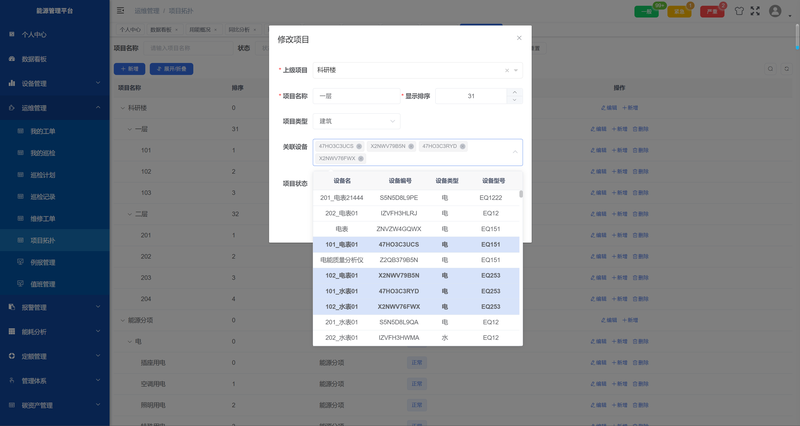Remove the X2NWV79B5N device tag
Viewport: 800px width, 426px height.
(411, 146)
